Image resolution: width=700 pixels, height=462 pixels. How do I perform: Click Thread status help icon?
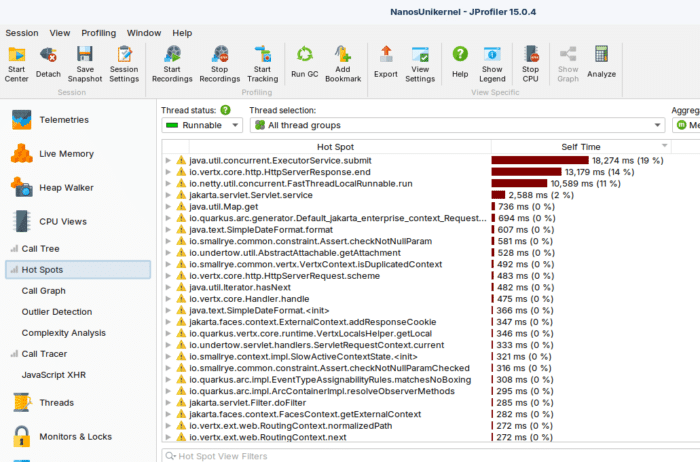point(225,110)
